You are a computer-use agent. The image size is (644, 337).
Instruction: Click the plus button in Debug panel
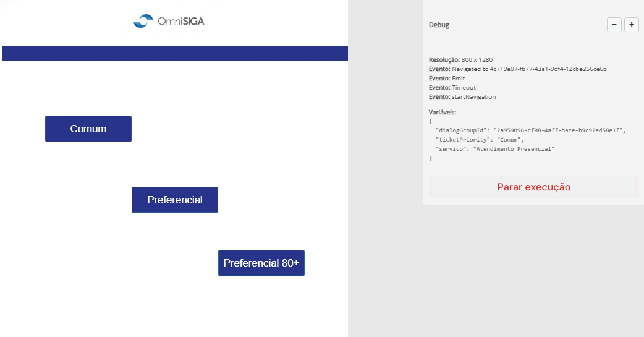tap(632, 25)
